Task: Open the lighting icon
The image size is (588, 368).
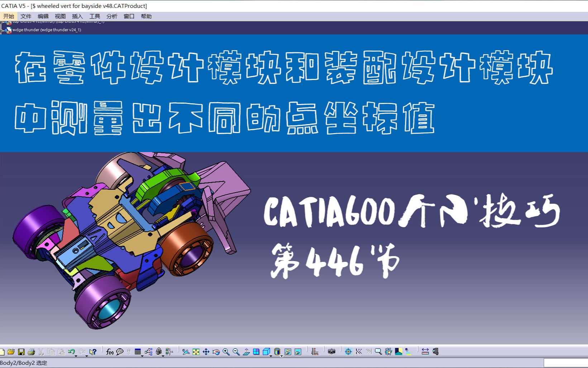Action: (408, 352)
